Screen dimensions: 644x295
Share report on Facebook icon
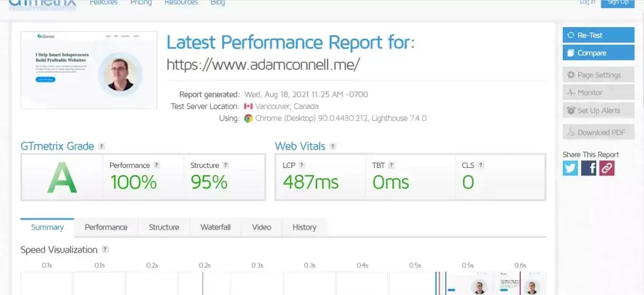click(x=589, y=168)
